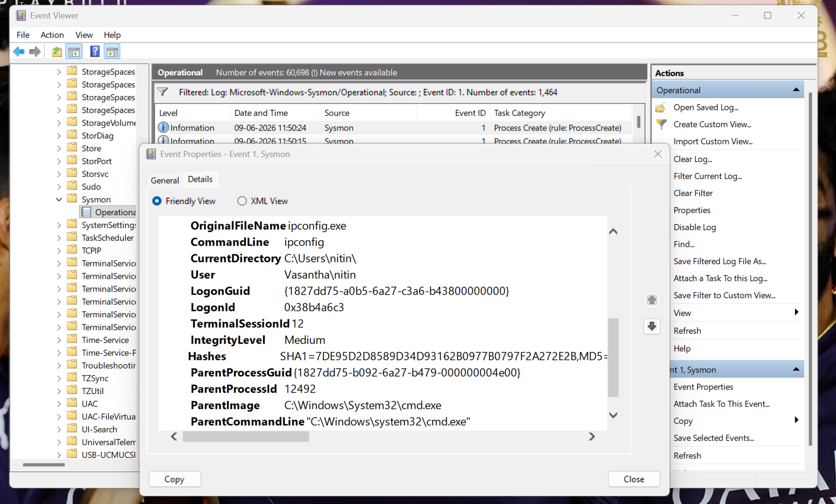Click the Date and Time column header
The image size is (836, 504).
tap(275, 113)
